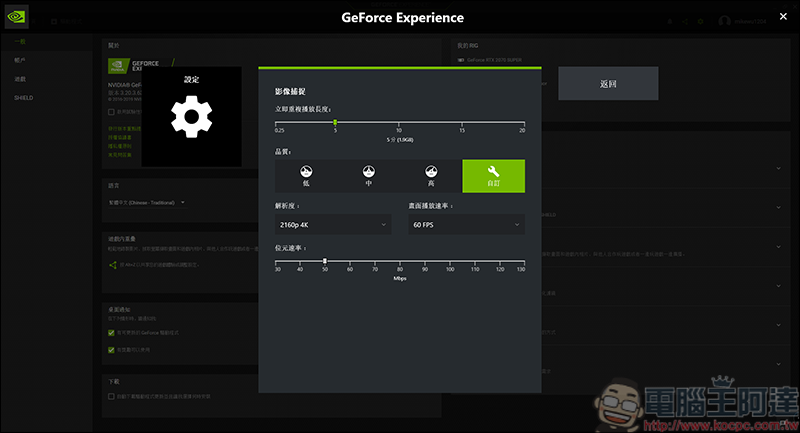The width and height of the screenshot is (800, 433).
Task: Click the white handle on the bitrate slider
Action: coord(324,261)
